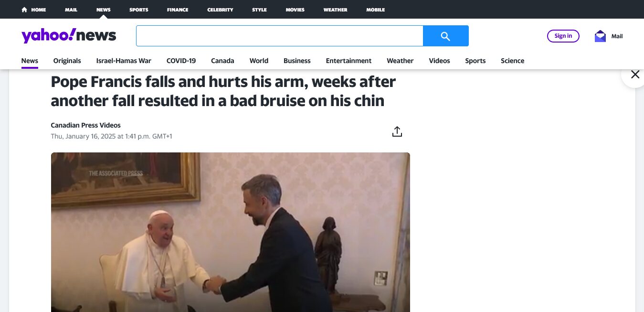The width and height of the screenshot is (644, 312).
Task: Click the Home icon in top bar
Action: tap(24, 10)
